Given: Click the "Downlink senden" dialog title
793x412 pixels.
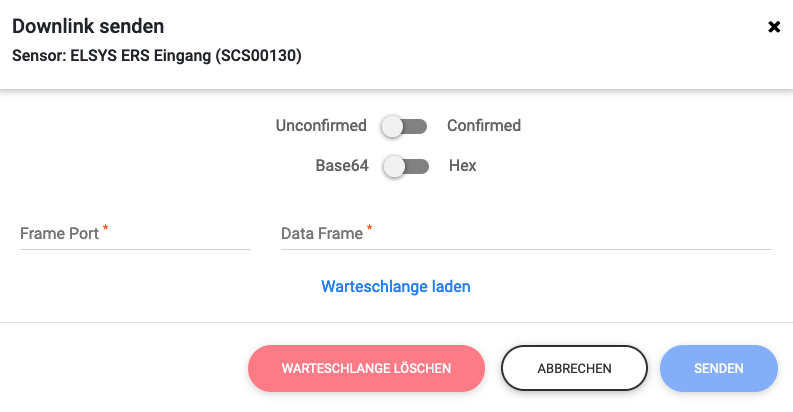Looking at the screenshot, I should (88, 27).
